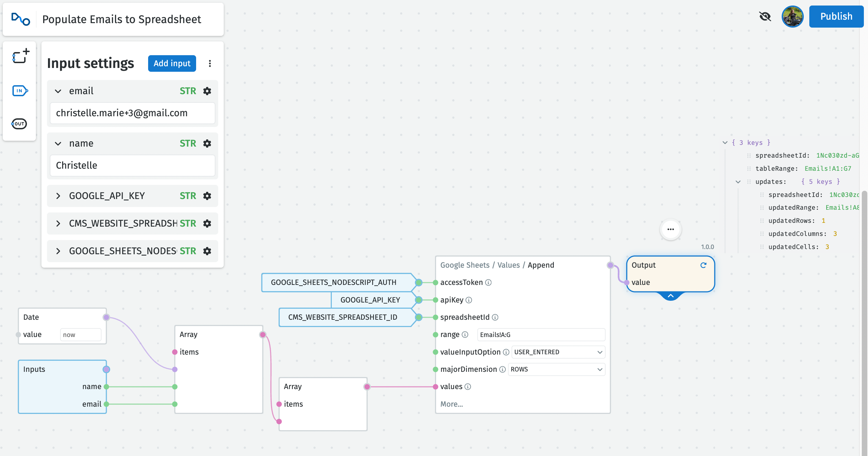868x456 pixels.
Task: Collapse the updates object in the output JSON
Action: [739, 181]
